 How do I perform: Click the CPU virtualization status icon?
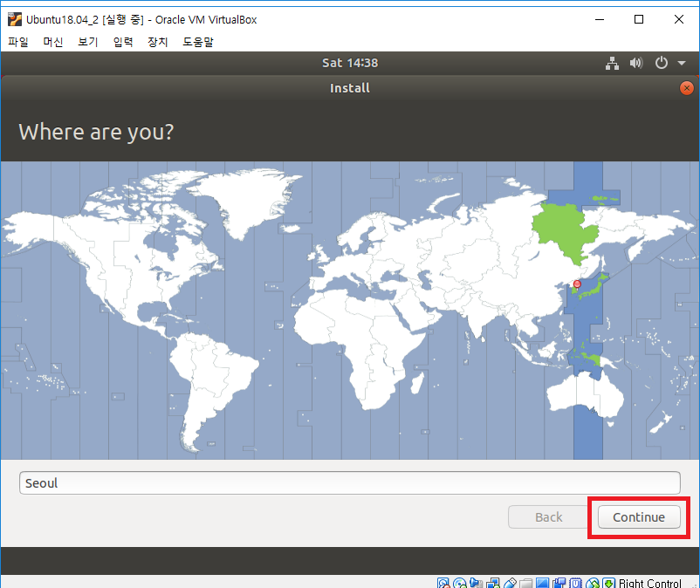click(576, 583)
